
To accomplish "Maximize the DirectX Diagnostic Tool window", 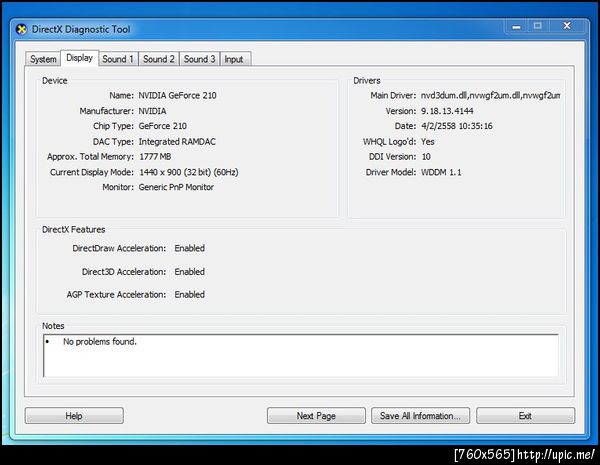I will (x=538, y=26).
